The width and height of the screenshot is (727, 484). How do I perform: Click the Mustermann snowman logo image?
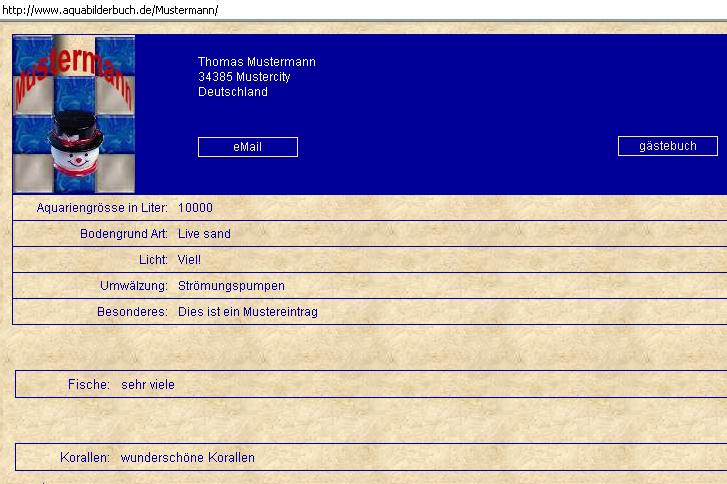tap(73, 114)
